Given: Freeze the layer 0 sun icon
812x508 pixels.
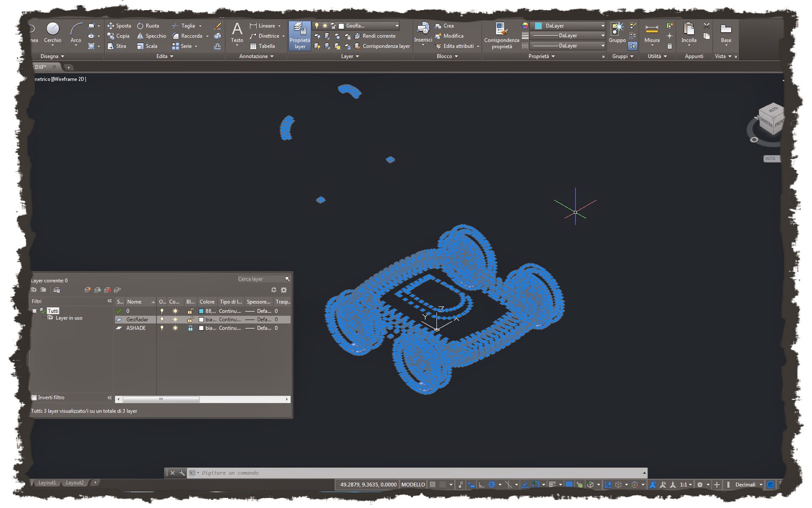Looking at the screenshot, I should (175, 310).
